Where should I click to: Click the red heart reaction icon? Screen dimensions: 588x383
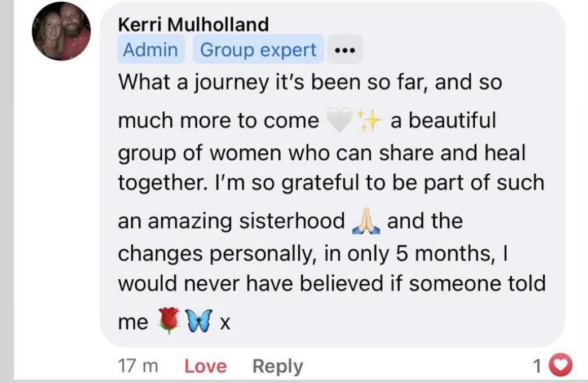pyautogui.click(x=561, y=366)
